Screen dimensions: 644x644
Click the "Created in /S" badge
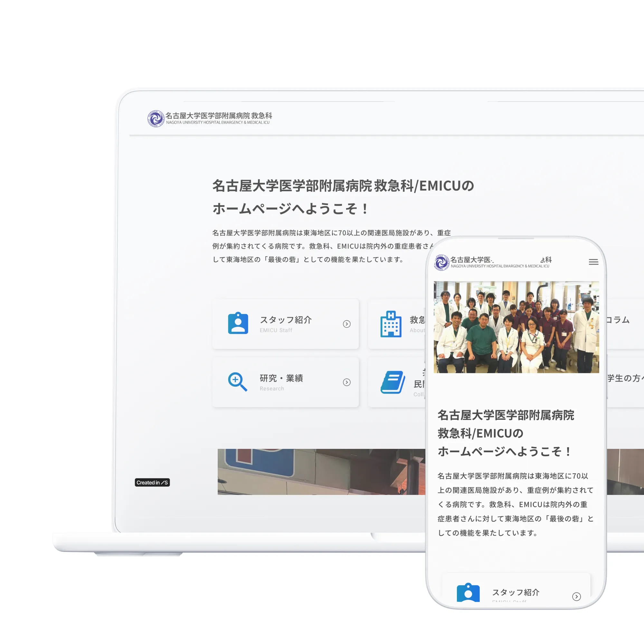click(152, 482)
